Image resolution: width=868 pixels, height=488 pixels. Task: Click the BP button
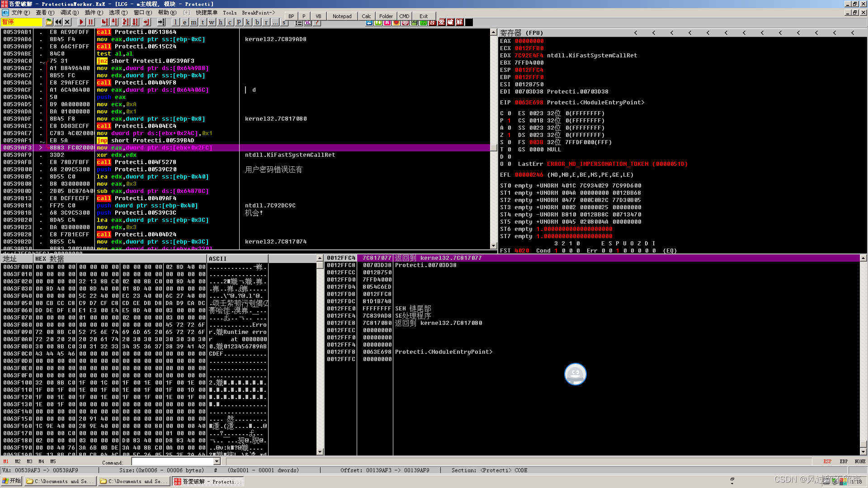[291, 16]
